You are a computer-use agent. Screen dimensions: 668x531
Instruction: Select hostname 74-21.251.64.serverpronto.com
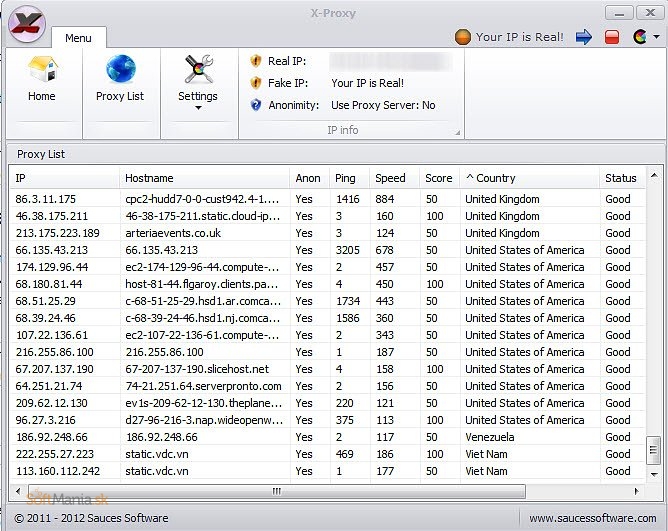[203, 386]
